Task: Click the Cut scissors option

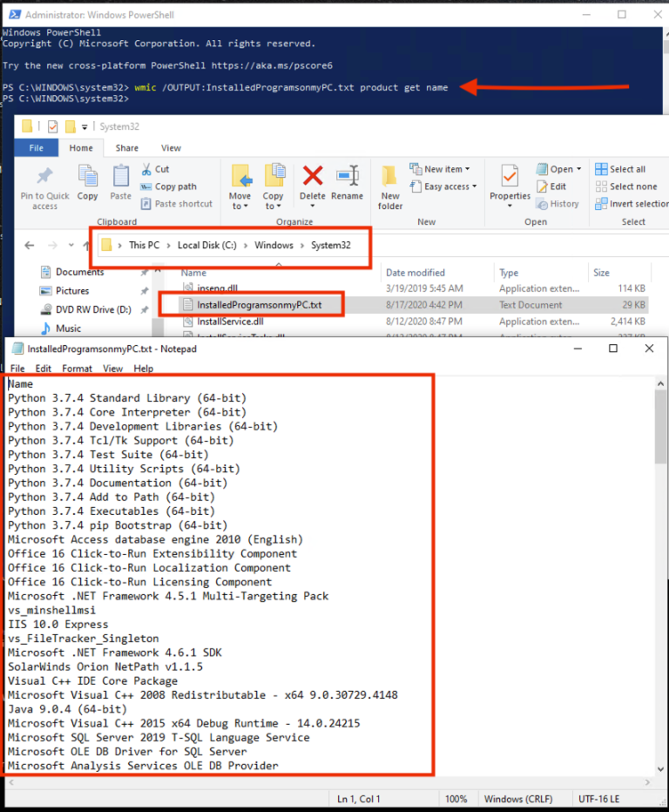Action: 155,169
